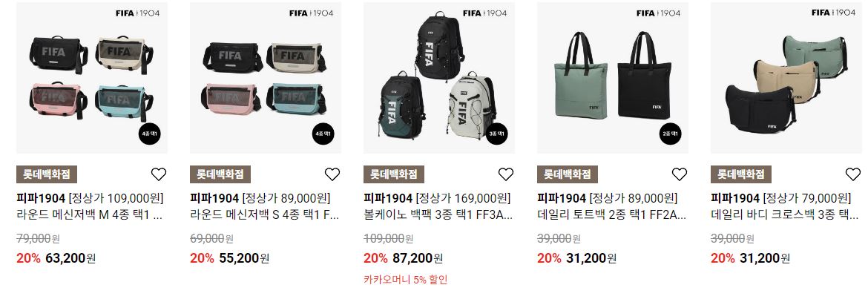Toggle the wishlist heart for 라운드 메신저백 S
The height and width of the screenshot is (305, 868).
[332, 174]
